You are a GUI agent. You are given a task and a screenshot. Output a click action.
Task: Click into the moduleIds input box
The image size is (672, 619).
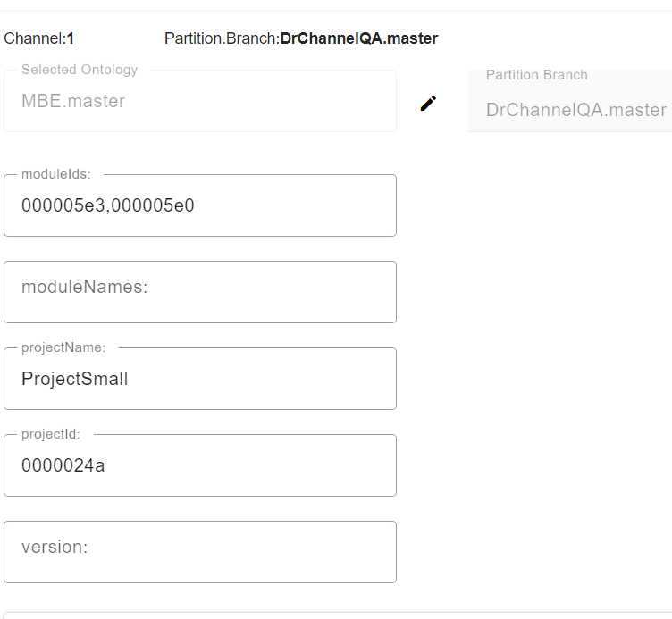(200, 206)
